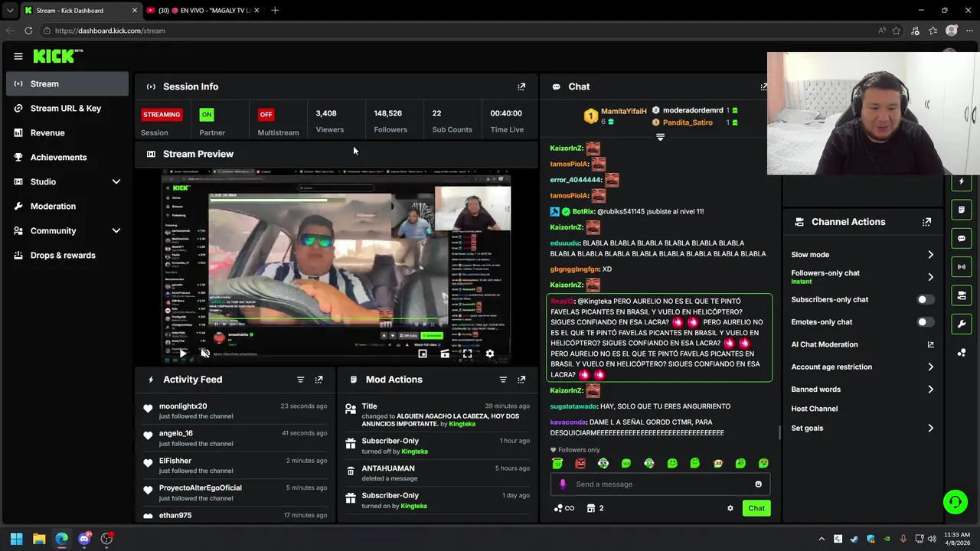This screenshot has height=551, width=980.
Task: Click the browser address bar URL
Action: pyautogui.click(x=109, y=31)
